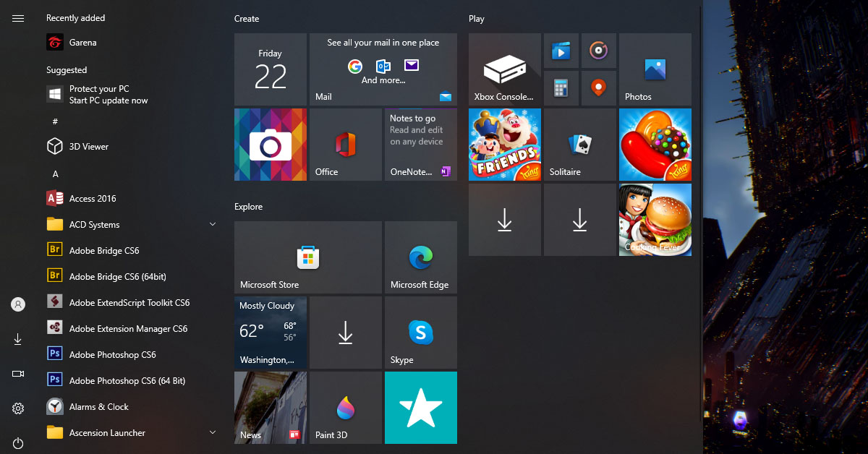
Task: Click the 'A' letter header in app list
Action: pos(55,174)
